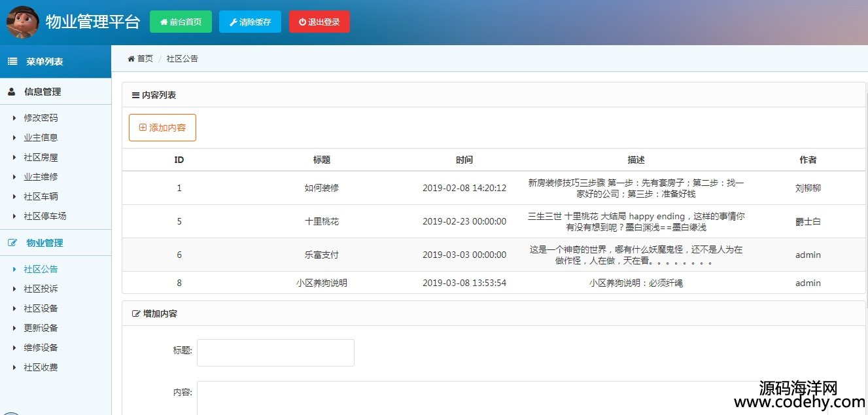Go to 社区收费 in the sidebar
This screenshot has width=868, height=415.
[41, 367]
